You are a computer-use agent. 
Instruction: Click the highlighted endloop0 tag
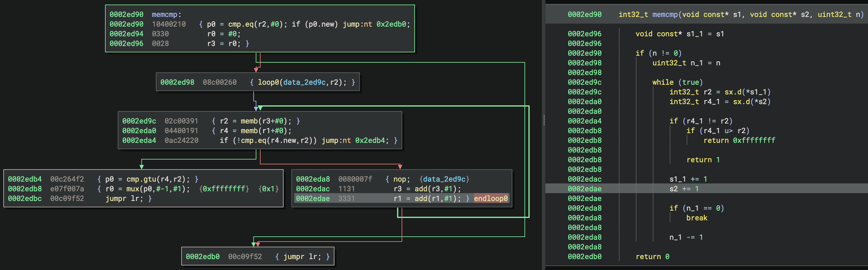490,199
